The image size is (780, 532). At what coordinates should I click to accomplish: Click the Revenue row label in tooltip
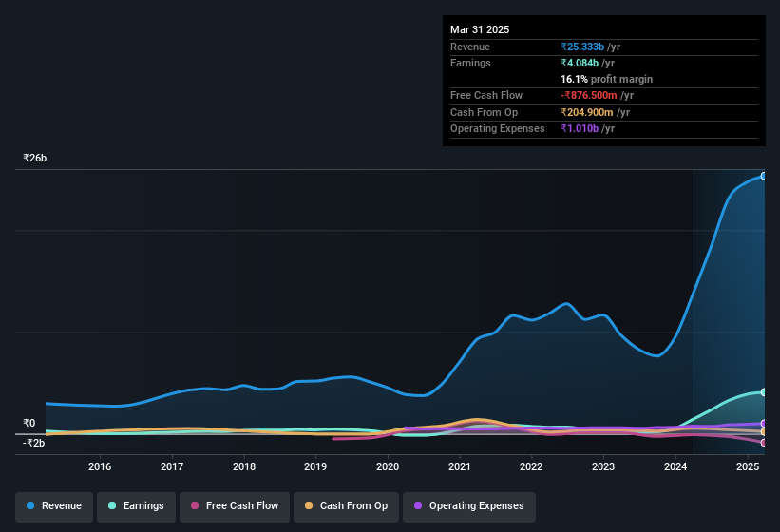[x=470, y=47]
